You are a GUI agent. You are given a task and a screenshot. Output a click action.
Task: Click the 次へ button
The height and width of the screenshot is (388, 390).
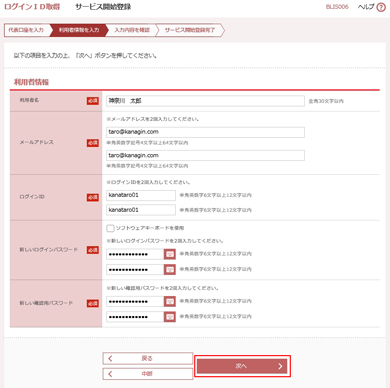tap(242, 366)
